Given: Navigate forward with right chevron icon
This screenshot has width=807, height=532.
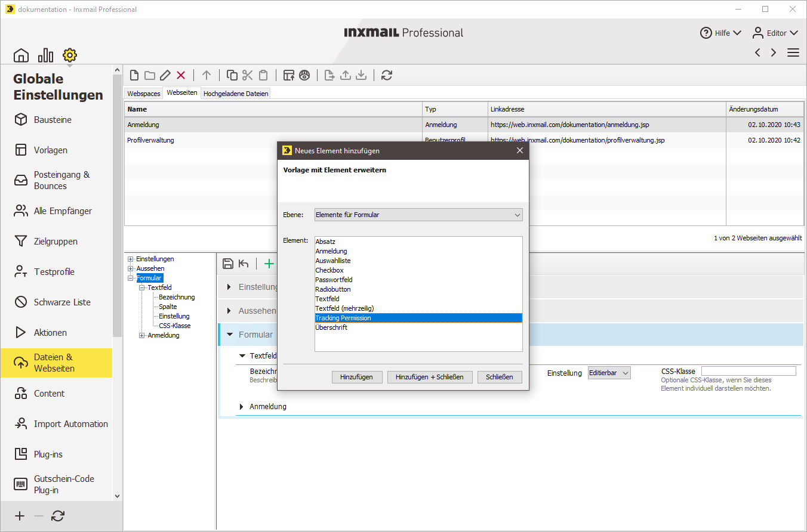Looking at the screenshot, I should tap(774, 52).
